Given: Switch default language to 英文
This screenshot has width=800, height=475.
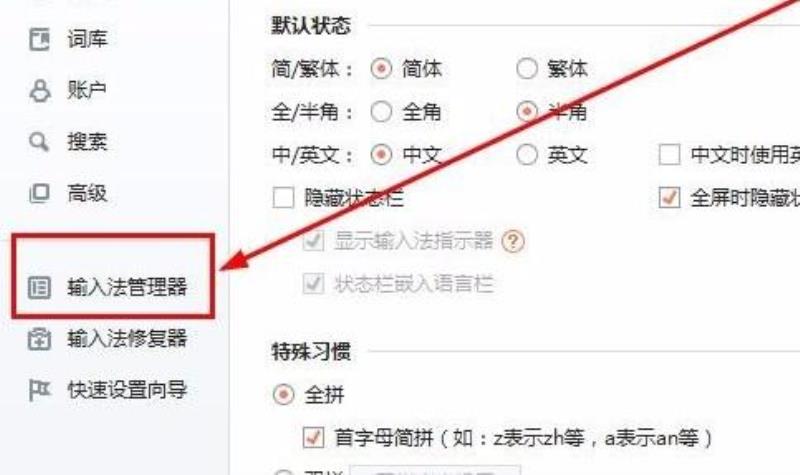Looking at the screenshot, I should [527, 155].
